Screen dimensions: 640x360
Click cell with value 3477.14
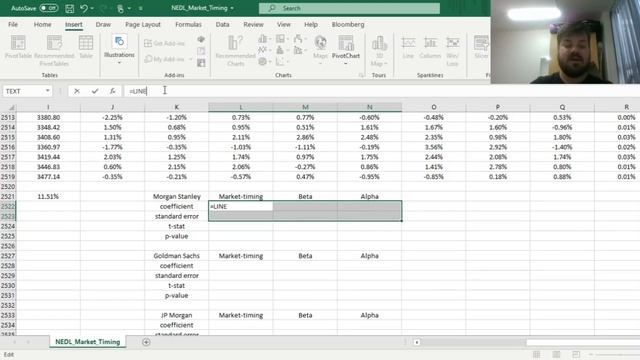(x=48, y=177)
